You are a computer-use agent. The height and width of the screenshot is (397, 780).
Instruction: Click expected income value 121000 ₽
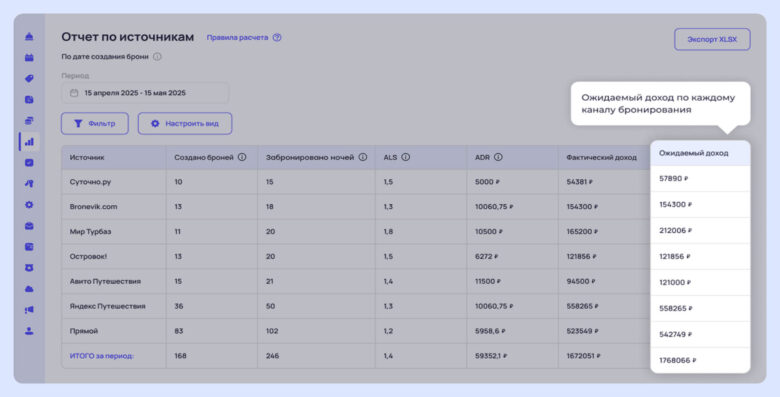[x=675, y=282]
